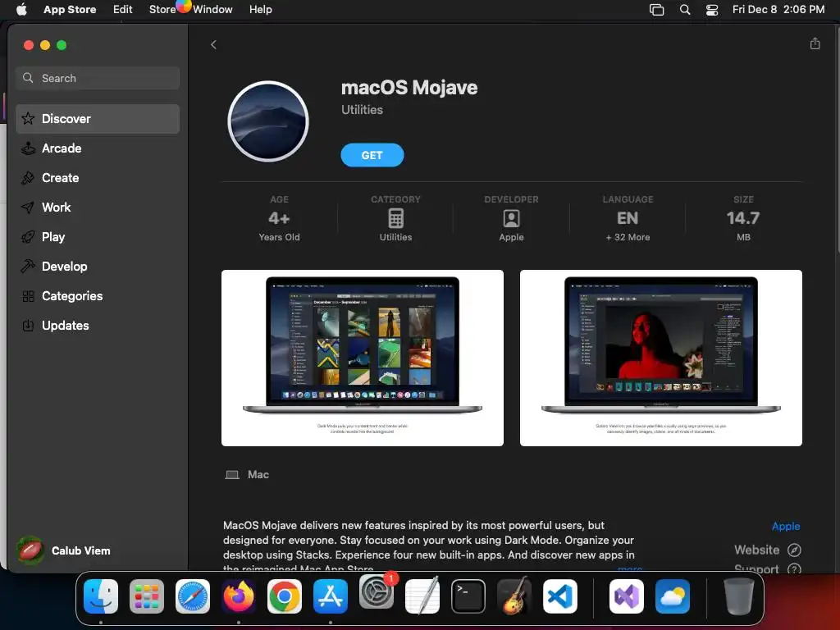Open Visual Studio from the dock
Image resolution: width=840 pixels, height=630 pixels.
point(626,596)
